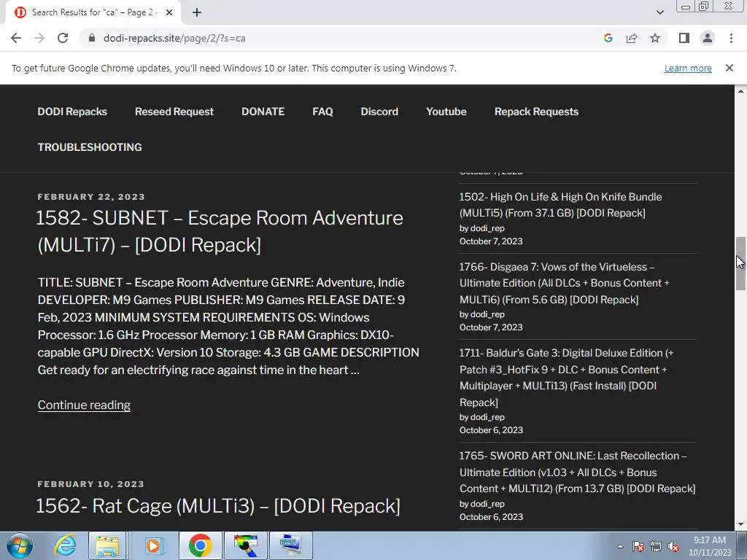Bookmark this page with the star icon
Image resolution: width=747 pixels, height=560 pixels.
click(x=655, y=38)
